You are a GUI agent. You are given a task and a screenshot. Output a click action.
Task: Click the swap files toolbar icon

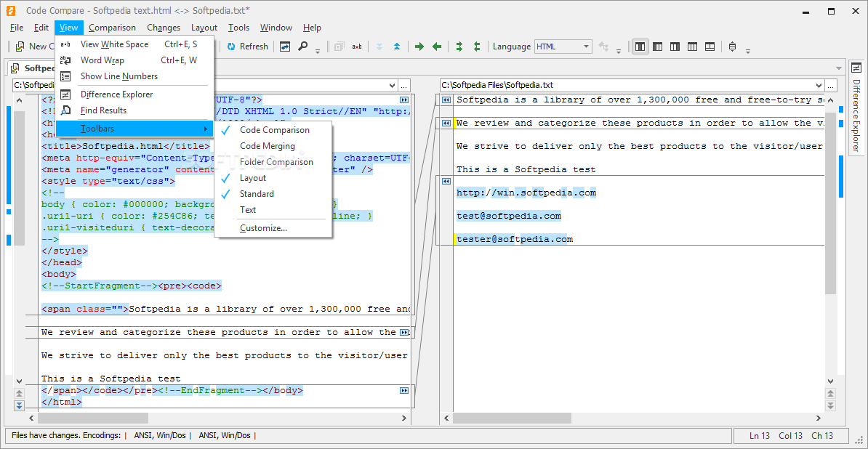point(285,46)
